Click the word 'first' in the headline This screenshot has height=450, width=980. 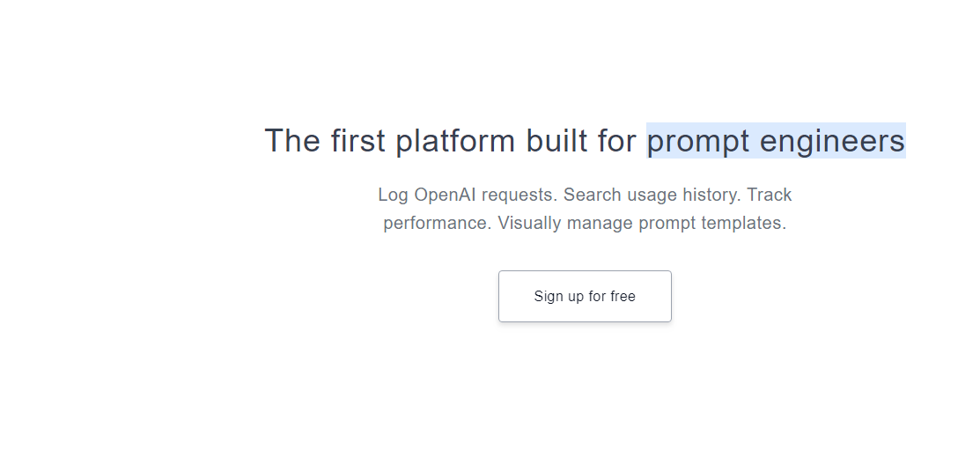358,140
